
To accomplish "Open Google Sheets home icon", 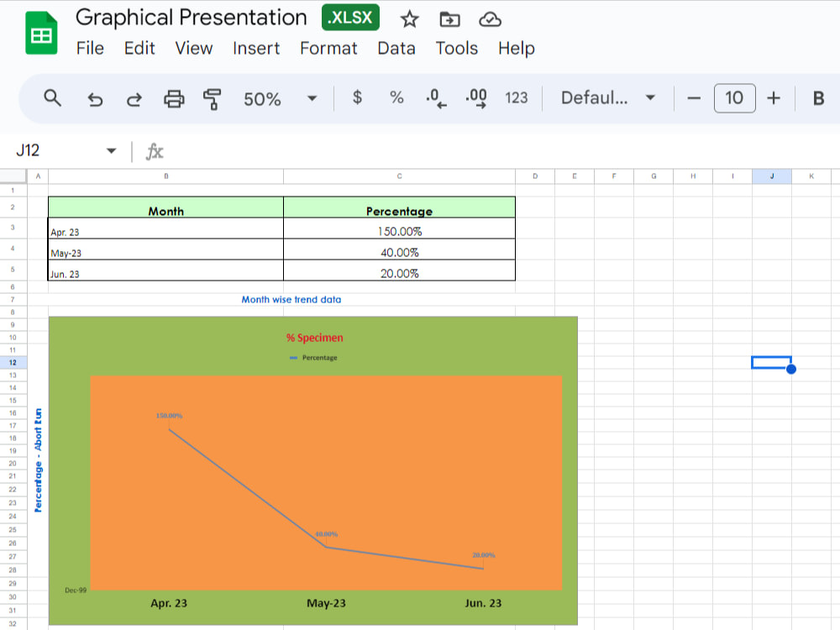I will (41, 33).
